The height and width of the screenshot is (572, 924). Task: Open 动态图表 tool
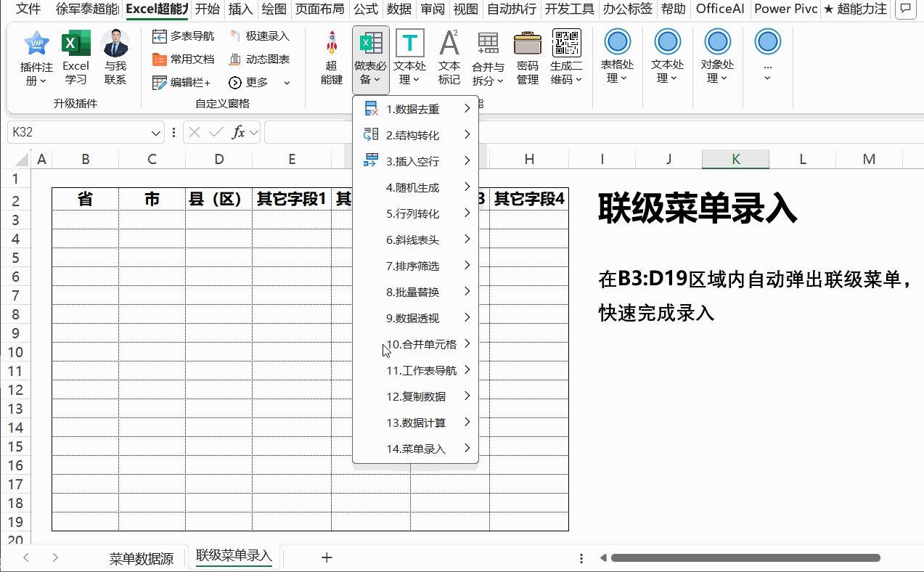[x=258, y=60]
